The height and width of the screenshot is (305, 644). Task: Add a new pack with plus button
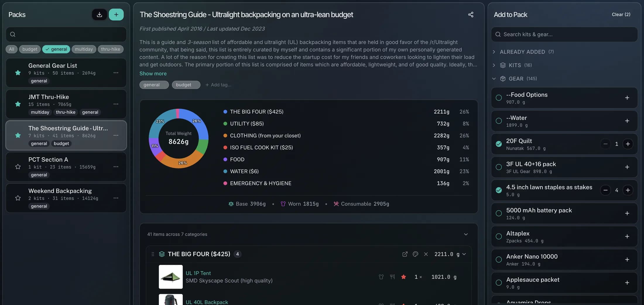tap(116, 14)
